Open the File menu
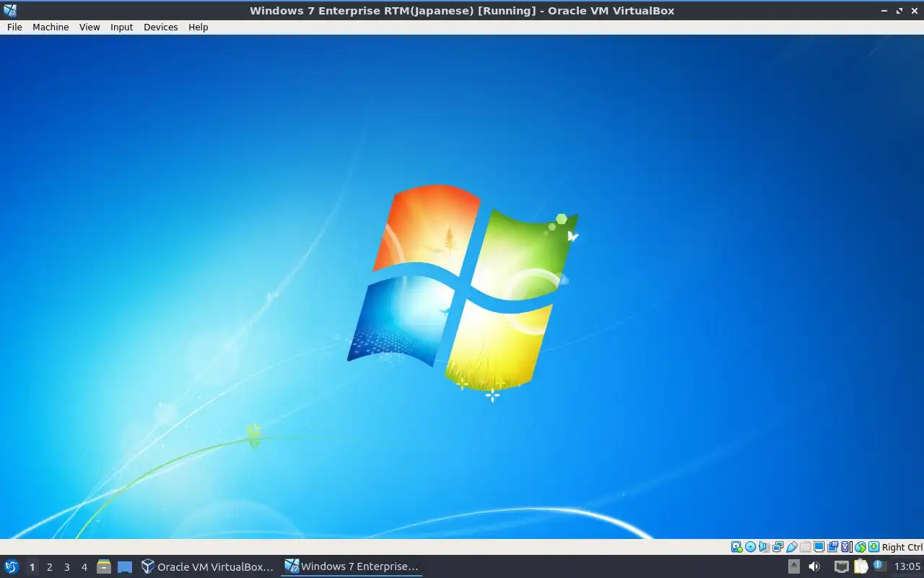This screenshot has height=578, width=924. 14,27
